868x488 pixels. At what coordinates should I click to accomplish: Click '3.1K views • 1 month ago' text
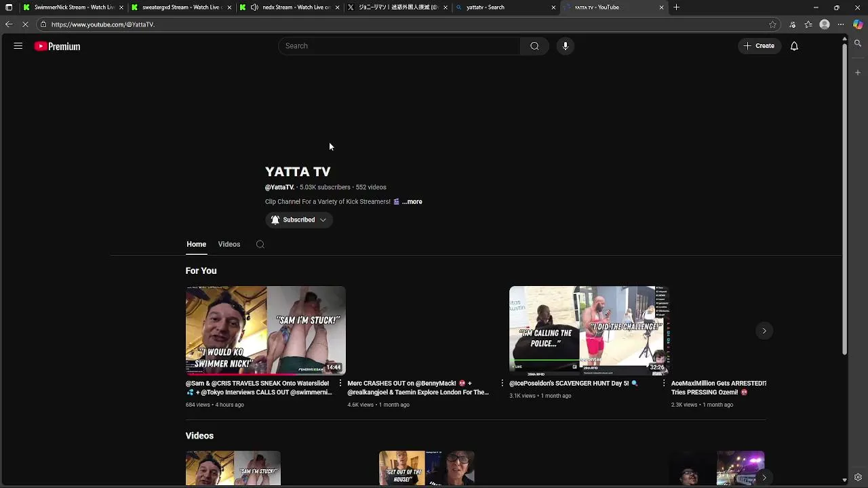tap(540, 396)
